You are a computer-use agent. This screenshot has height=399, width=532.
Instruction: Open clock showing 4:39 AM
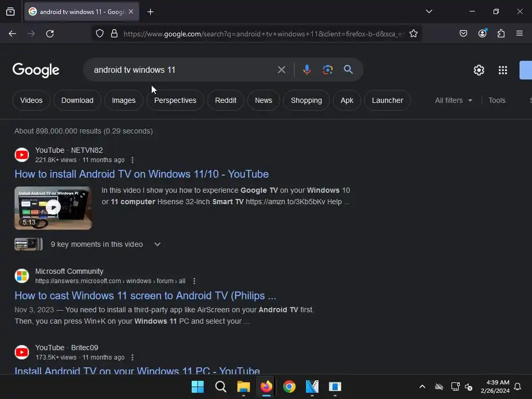coord(495,387)
